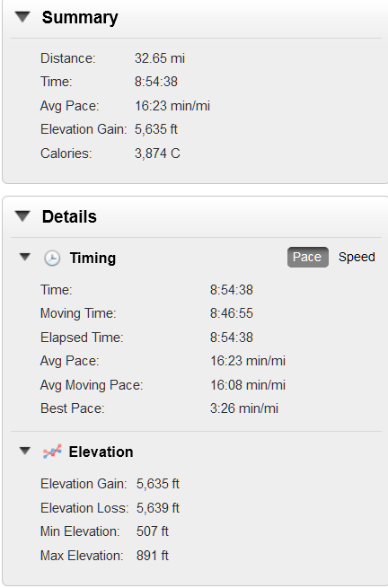Collapse the Summary section triangle
Image resolution: width=388 pixels, height=588 pixels.
(22, 16)
